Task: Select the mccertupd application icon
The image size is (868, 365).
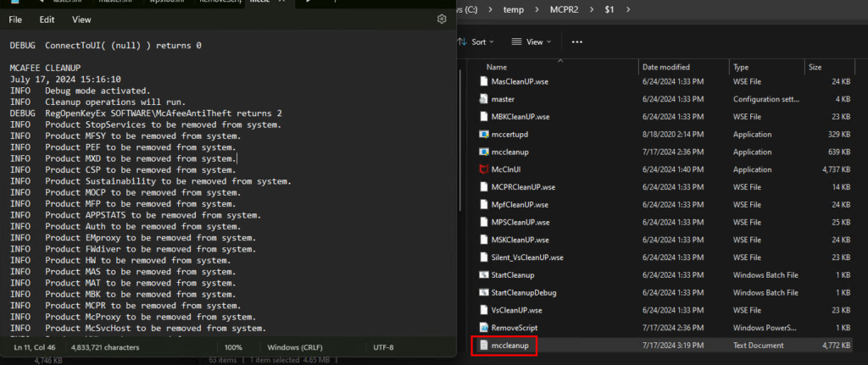Action: coord(484,134)
